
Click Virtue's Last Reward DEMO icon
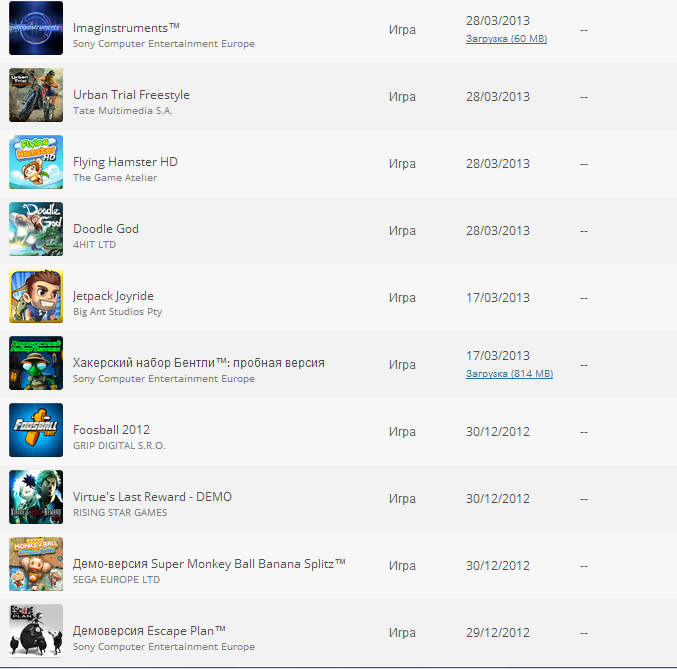pos(36,497)
